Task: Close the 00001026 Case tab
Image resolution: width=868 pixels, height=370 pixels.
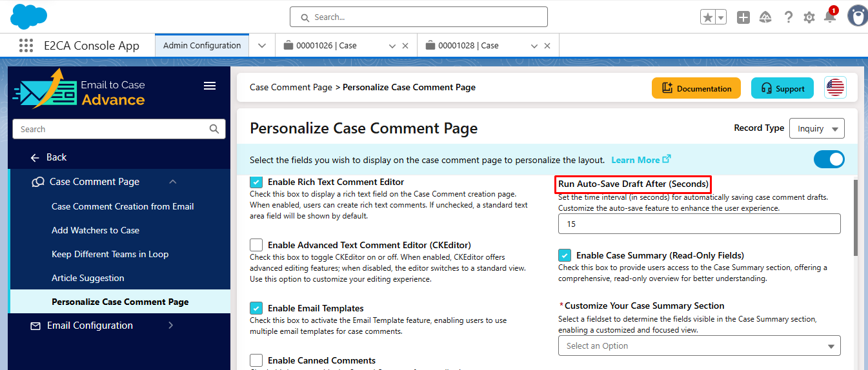Action: pyautogui.click(x=405, y=46)
